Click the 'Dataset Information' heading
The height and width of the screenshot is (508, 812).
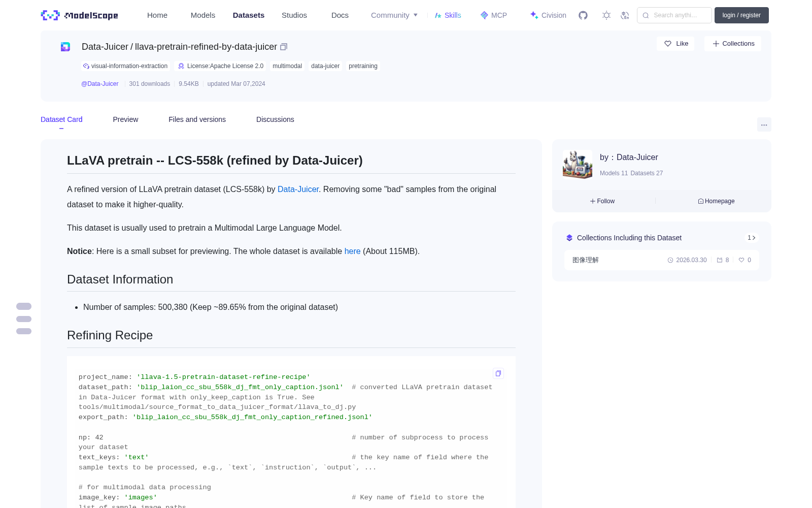(120, 279)
